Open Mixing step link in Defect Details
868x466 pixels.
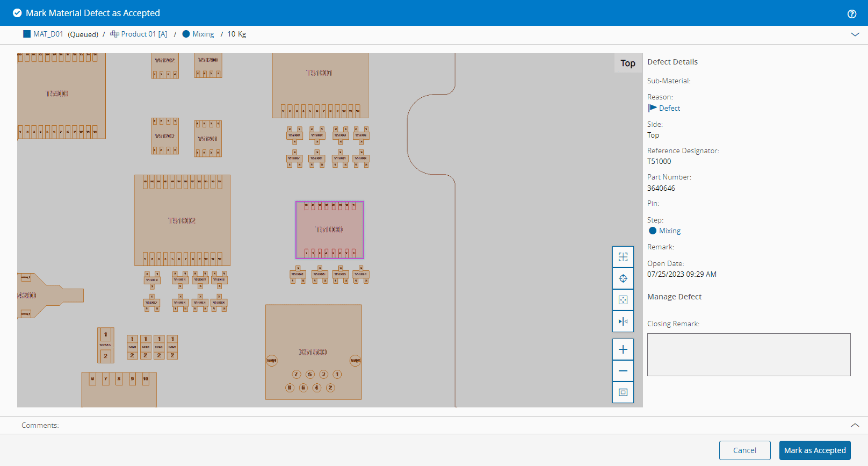click(669, 231)
